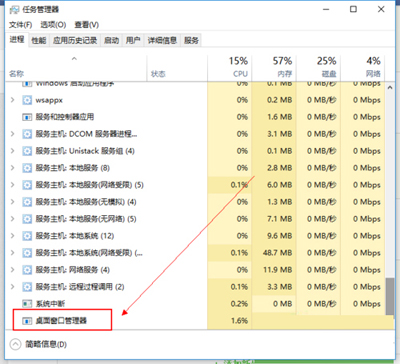Minimize the Task Manager window
Image resolution: width=400 pixels, height=364 pixels.
326,9
